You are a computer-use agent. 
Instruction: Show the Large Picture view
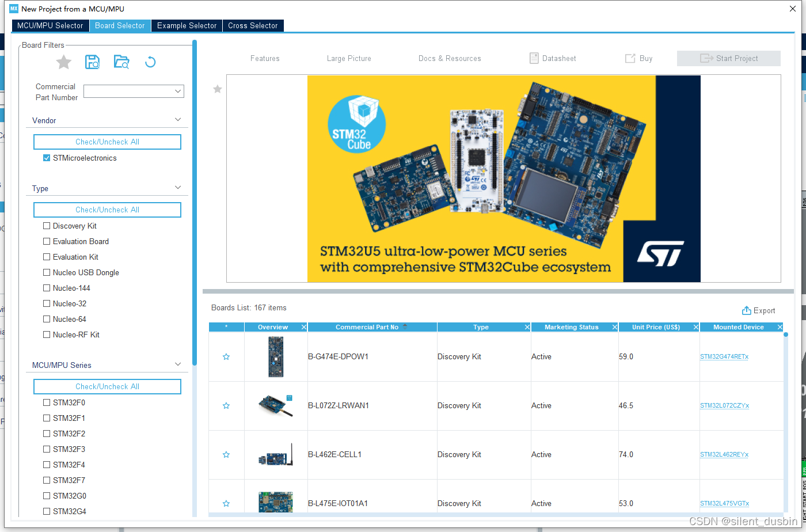tap(349, 58)
